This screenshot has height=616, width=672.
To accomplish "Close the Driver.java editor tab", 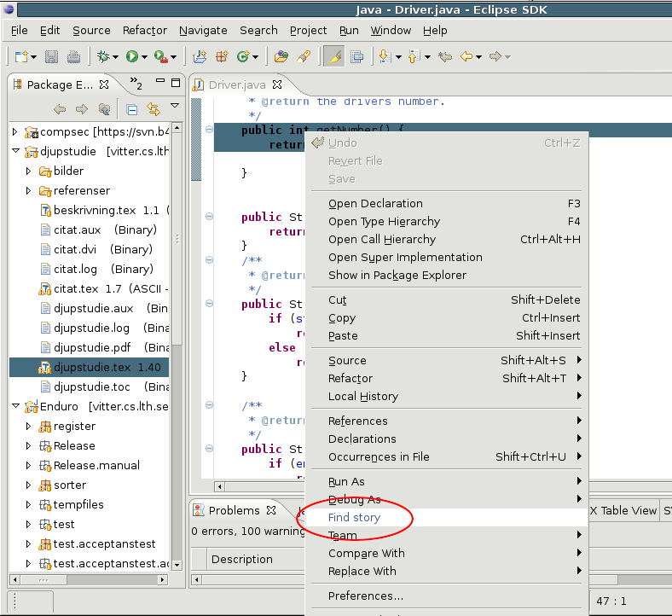I will pos(277,84).
